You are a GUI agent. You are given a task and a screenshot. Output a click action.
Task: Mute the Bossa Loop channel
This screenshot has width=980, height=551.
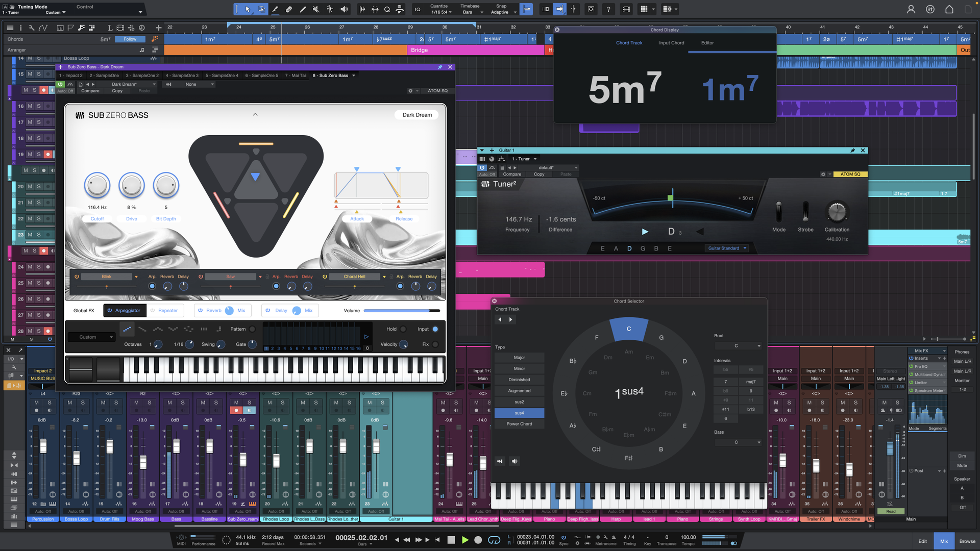[69, 403]
